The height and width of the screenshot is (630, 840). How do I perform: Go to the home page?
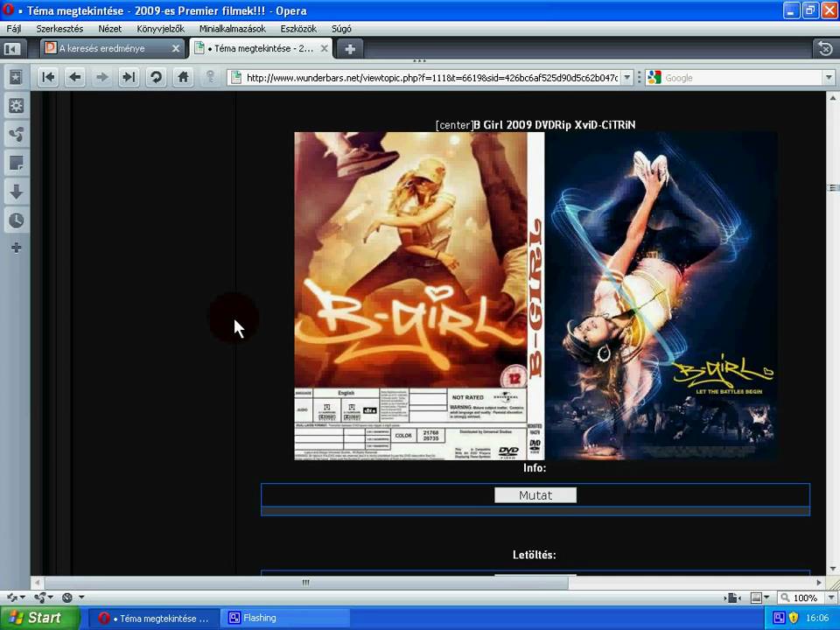pos(183,77)
